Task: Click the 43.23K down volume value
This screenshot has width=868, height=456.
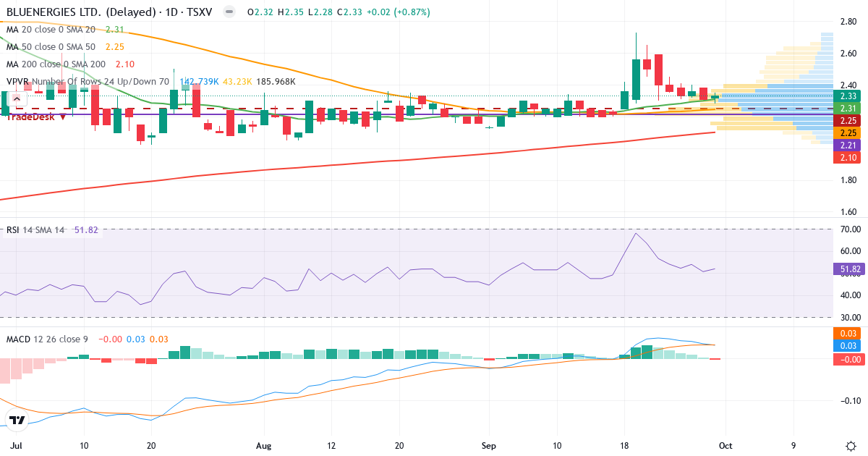Action: 237,82
